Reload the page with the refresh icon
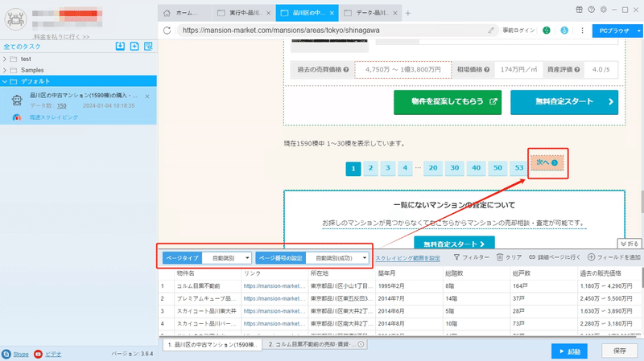 (167, 31)
